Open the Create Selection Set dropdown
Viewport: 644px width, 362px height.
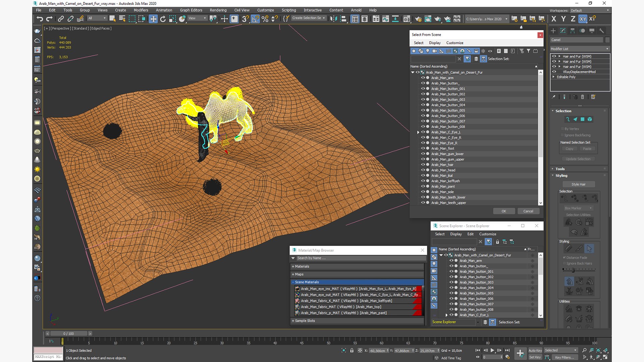(308, 18)
